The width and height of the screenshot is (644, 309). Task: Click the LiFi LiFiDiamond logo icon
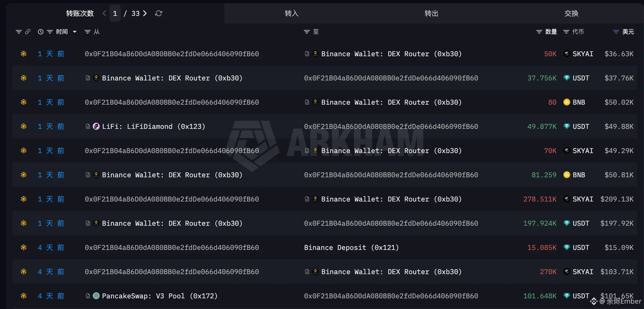(96, 126)
